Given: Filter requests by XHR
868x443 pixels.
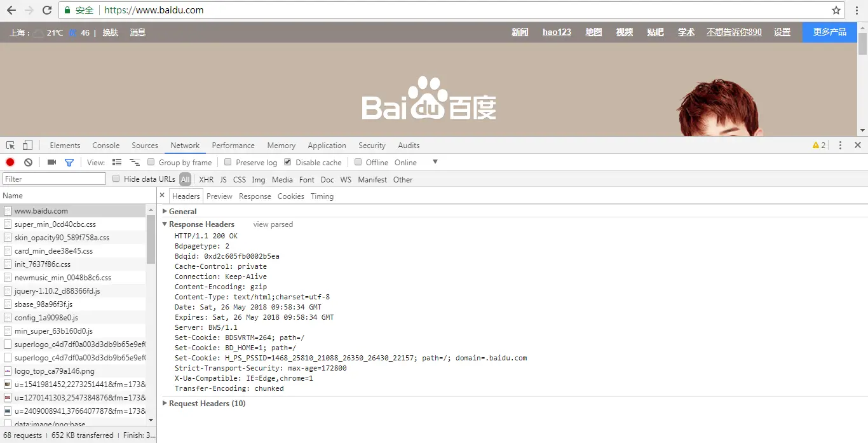Looking at the screenshot, I should point(207,180).
